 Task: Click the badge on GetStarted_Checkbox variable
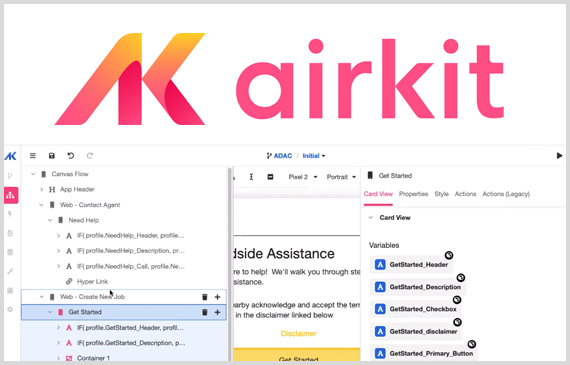457,300
